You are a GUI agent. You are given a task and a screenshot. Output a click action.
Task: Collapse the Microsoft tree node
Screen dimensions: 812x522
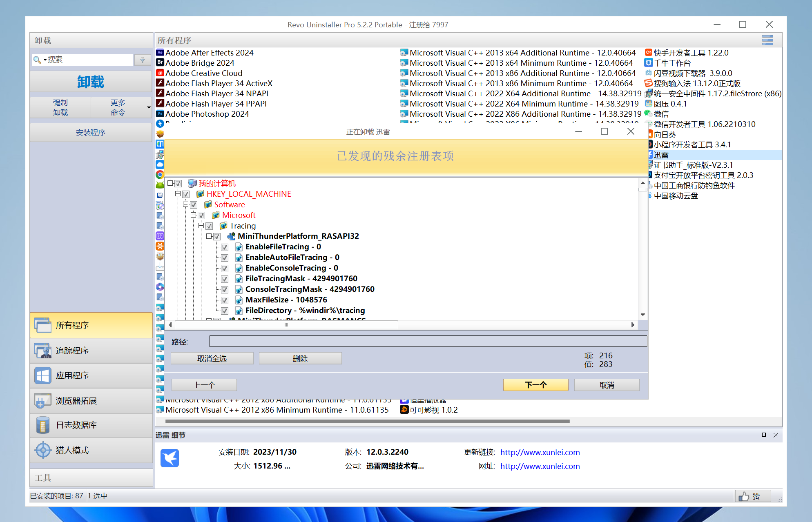[194, 215]
